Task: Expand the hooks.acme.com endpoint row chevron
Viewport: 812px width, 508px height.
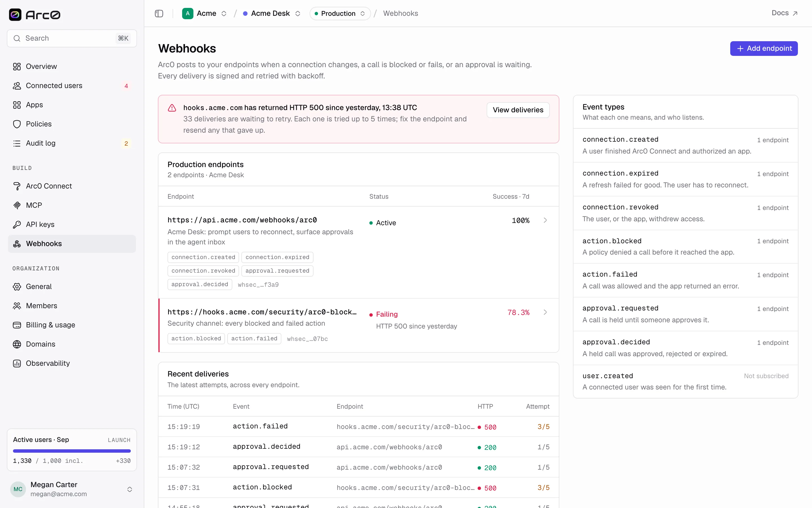Action: 545,312
